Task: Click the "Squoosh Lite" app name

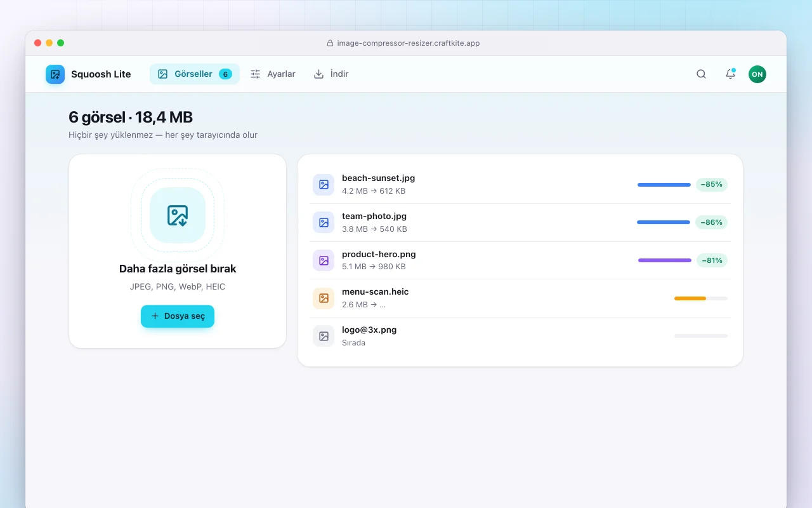Action: 101,74
